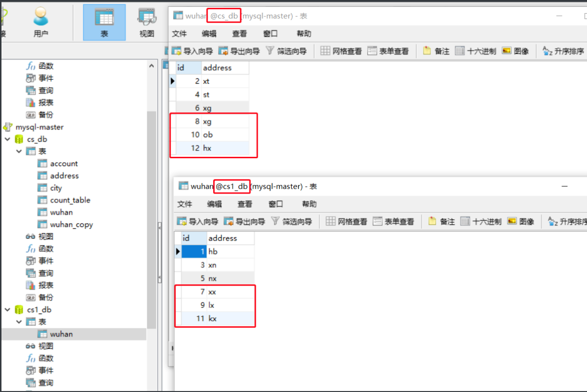
Task: Collapse the 表 node under cs1_db
Action: [19, 321]
